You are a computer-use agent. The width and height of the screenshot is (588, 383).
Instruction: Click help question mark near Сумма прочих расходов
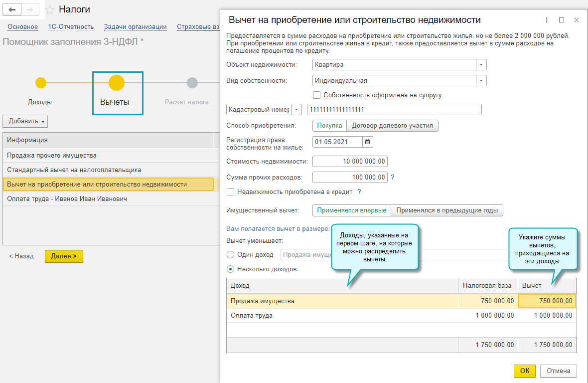click(392, 177)
